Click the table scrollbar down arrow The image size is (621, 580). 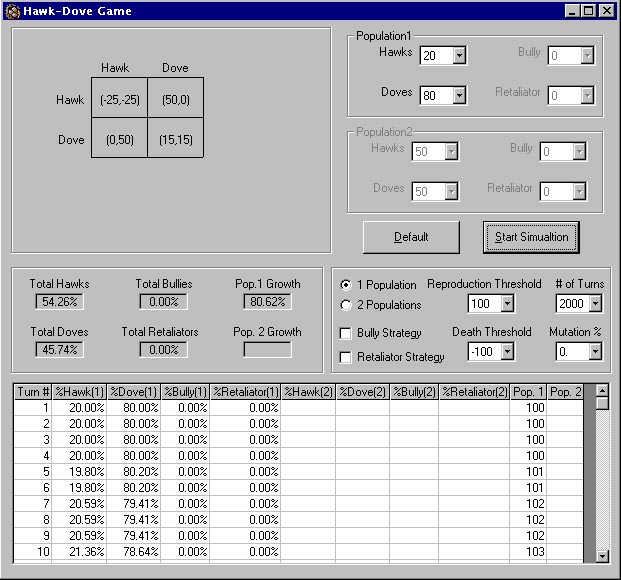[x=602, y=556]
